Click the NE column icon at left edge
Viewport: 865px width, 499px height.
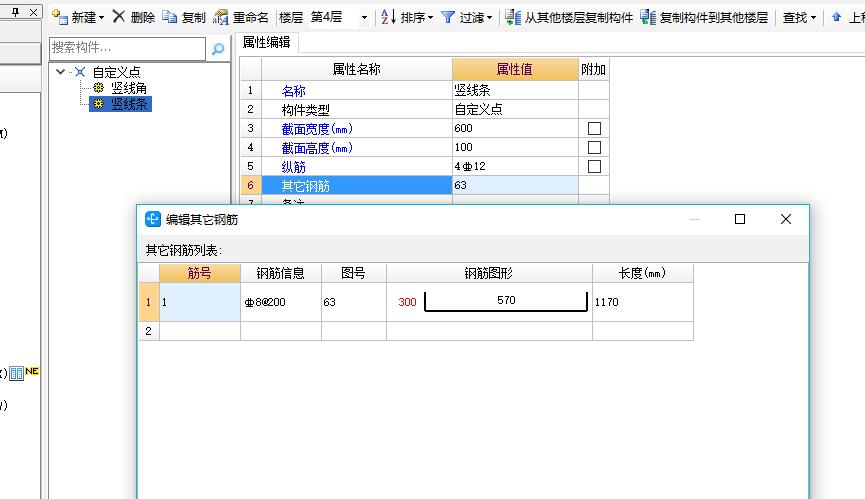coord(24,373)
